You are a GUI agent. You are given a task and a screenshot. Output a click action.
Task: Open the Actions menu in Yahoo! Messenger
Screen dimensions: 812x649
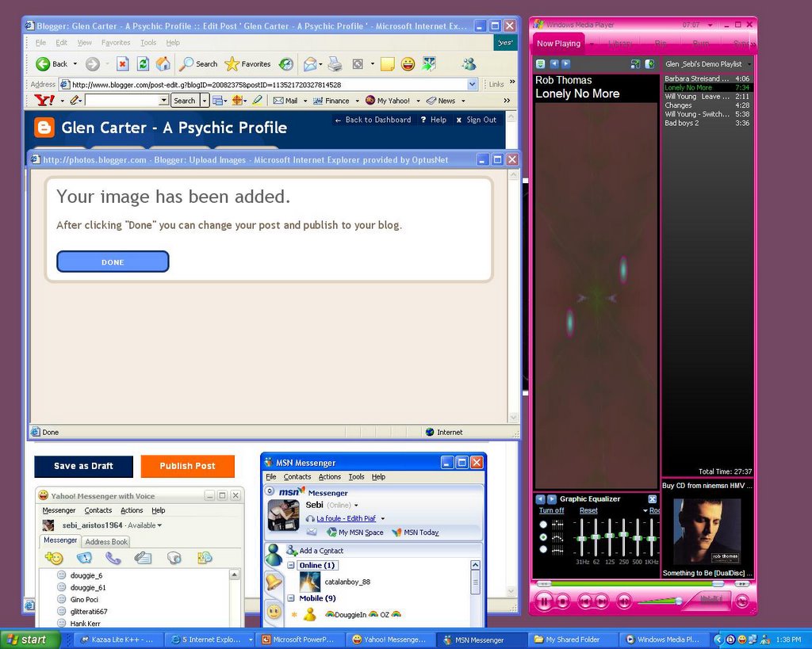132,510
